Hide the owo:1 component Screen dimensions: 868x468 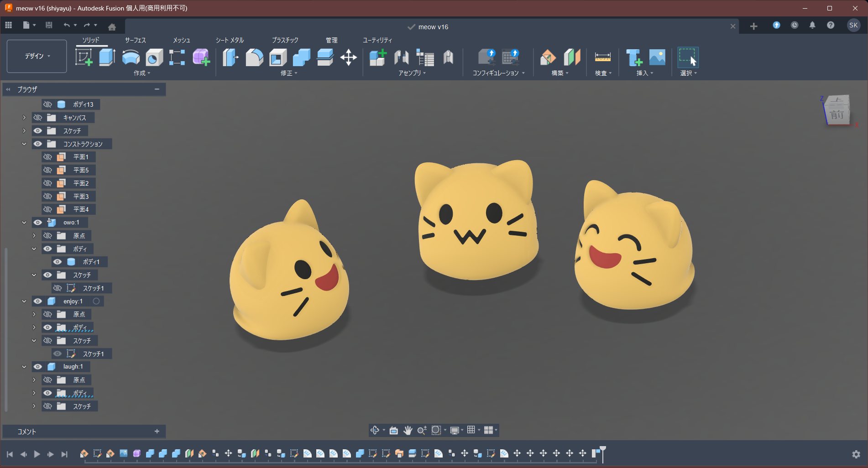click(38, 223)
